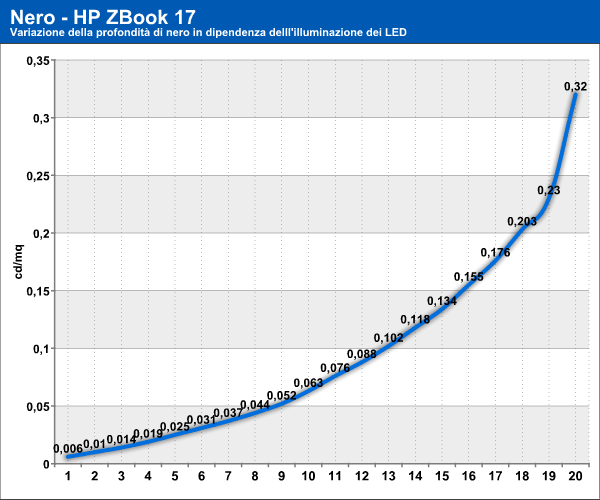Screen dimensions: 600x500
Task: Click y-axis tick label "0"
Action: [46, 464]
